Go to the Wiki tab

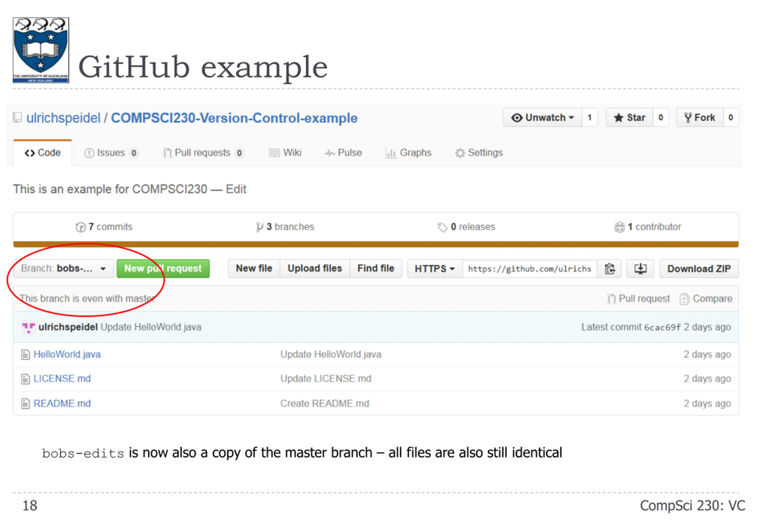click(x=285, y=153)
